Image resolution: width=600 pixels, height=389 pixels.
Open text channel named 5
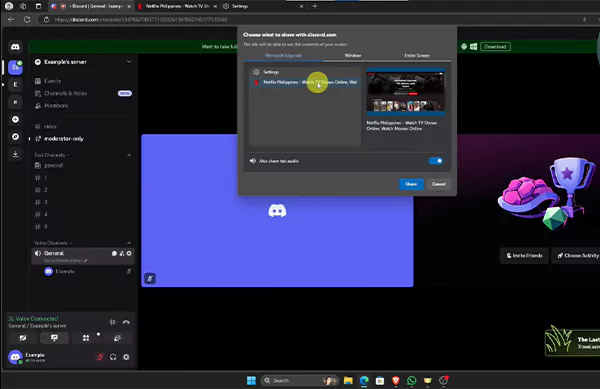(x=83, y=226)
